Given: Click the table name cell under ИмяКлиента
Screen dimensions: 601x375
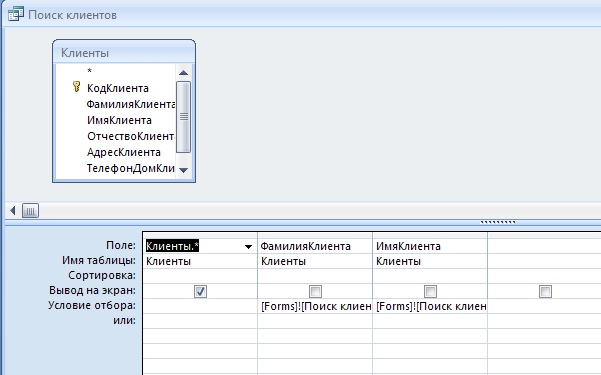Looking at the screenshot, I should (x=430, y=261).
